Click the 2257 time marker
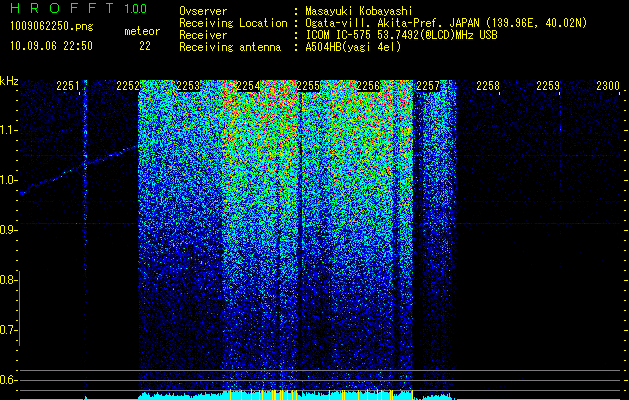The height and width of the screenshot is (400, 629). (x=428, y=86)
